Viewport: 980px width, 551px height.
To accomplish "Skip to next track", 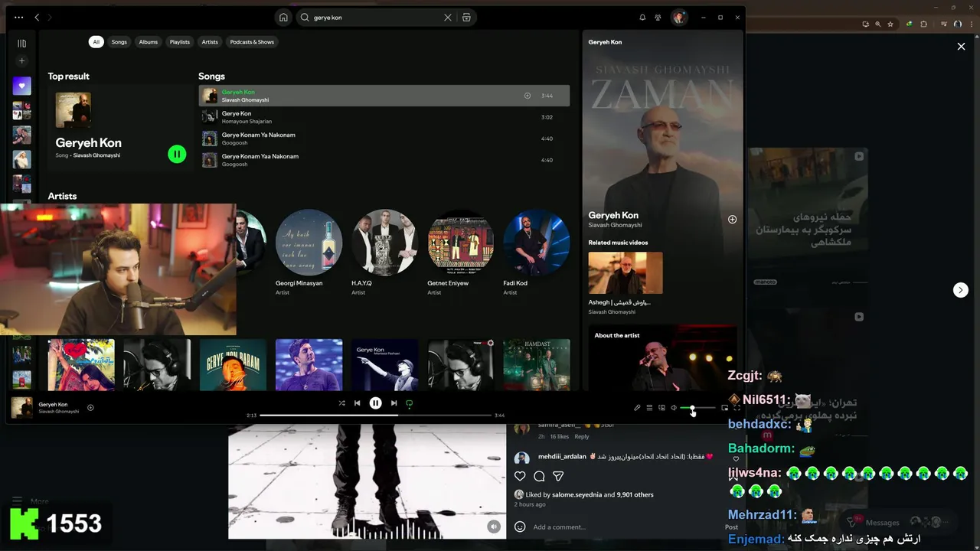I will (394, 403).
